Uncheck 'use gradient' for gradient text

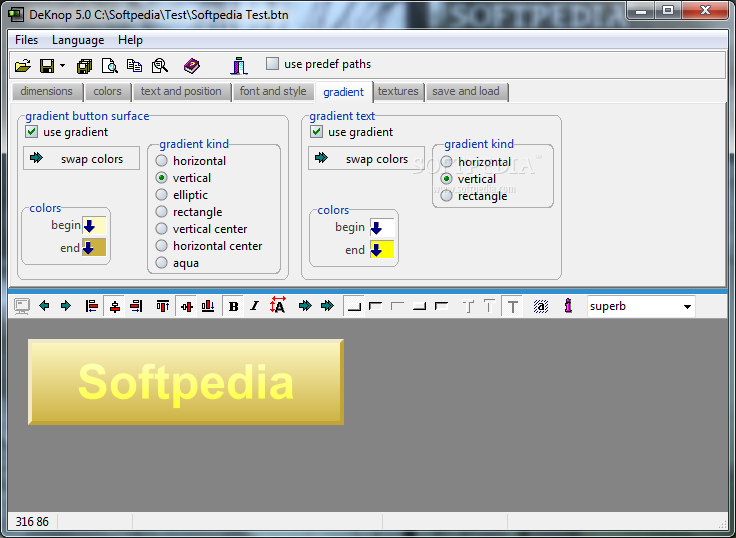pos(316,131)
